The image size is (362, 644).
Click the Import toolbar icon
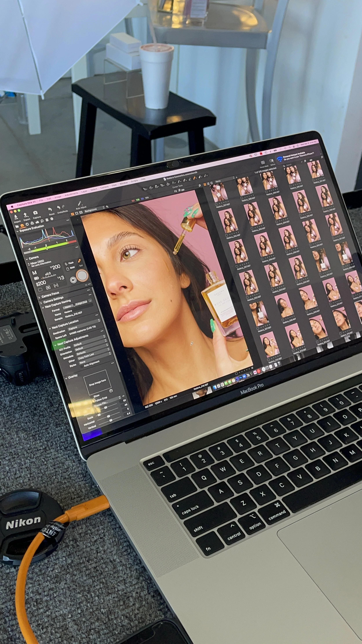[x=16, y=217]
